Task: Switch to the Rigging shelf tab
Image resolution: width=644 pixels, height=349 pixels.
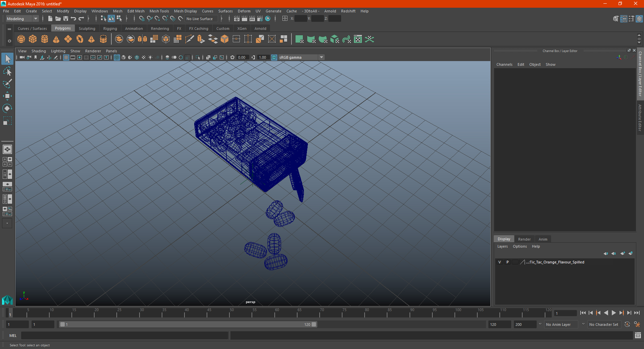Action: [110, 29]
